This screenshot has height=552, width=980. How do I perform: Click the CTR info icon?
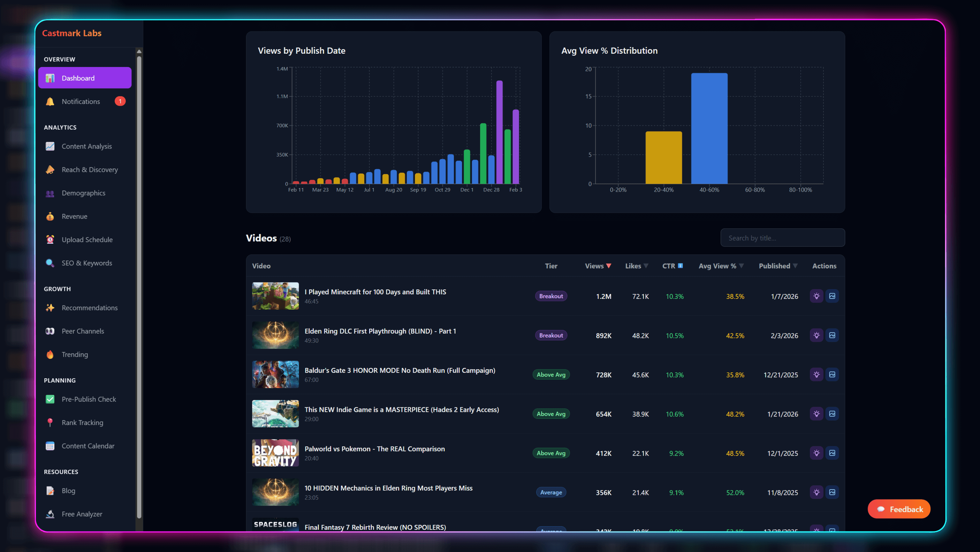[680, 265]
